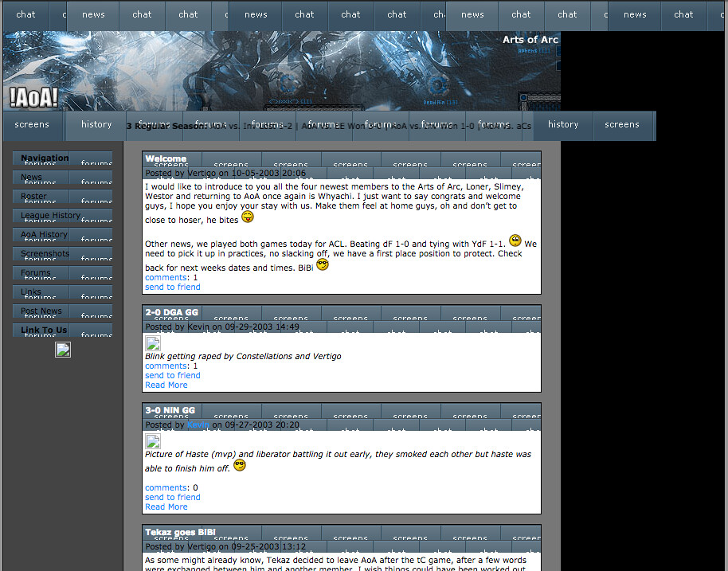Screen dimensions: 728x571
Task: Open the broken image in 3-0 NIN GG post
Action: [x=153, y=441]
